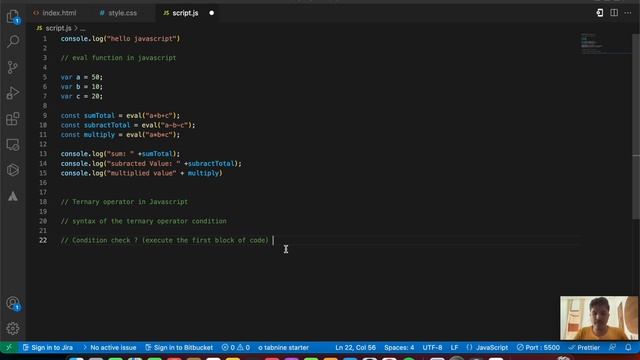Open the Remote Explorer icon in the activity bar

(x=13, y=144)
